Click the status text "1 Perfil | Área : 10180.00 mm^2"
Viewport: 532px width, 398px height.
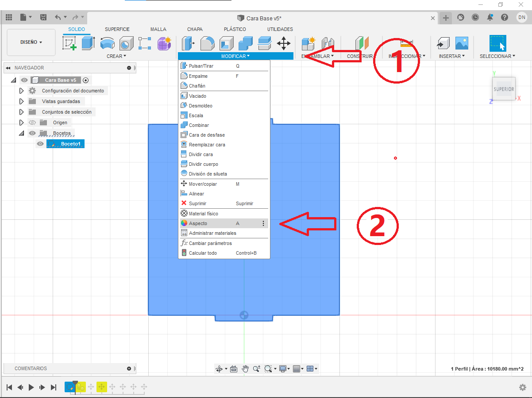487,369
